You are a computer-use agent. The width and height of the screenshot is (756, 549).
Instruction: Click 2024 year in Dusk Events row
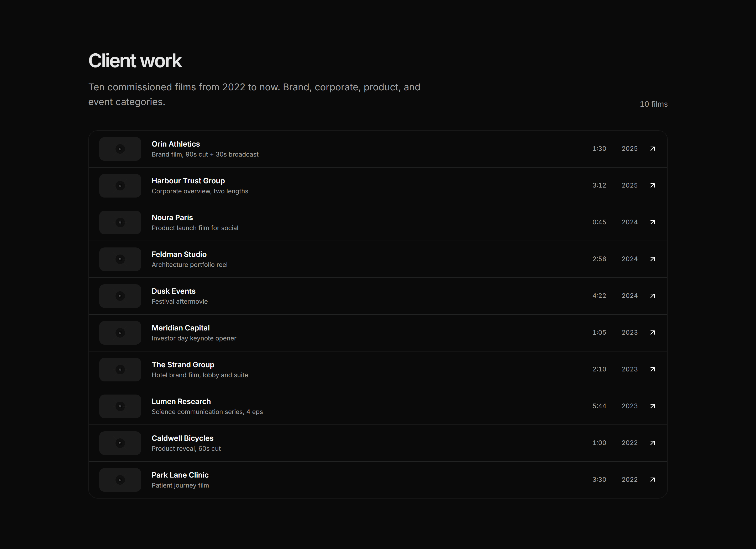pyautogui.click(x=630, y=296)
